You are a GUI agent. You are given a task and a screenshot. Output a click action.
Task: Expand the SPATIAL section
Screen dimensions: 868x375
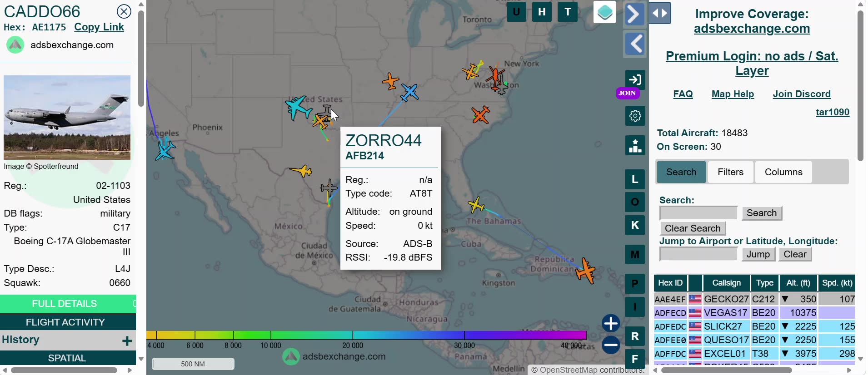click(x=67, y=358)
